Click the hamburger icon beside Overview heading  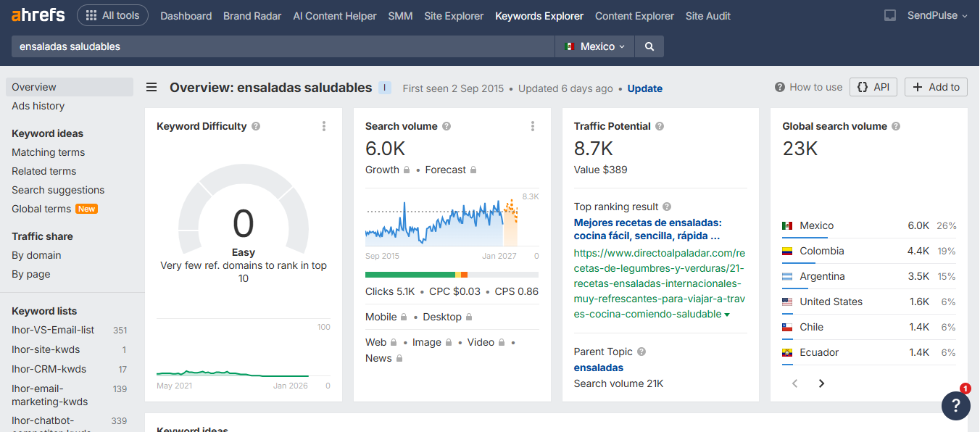coord(151,86)
